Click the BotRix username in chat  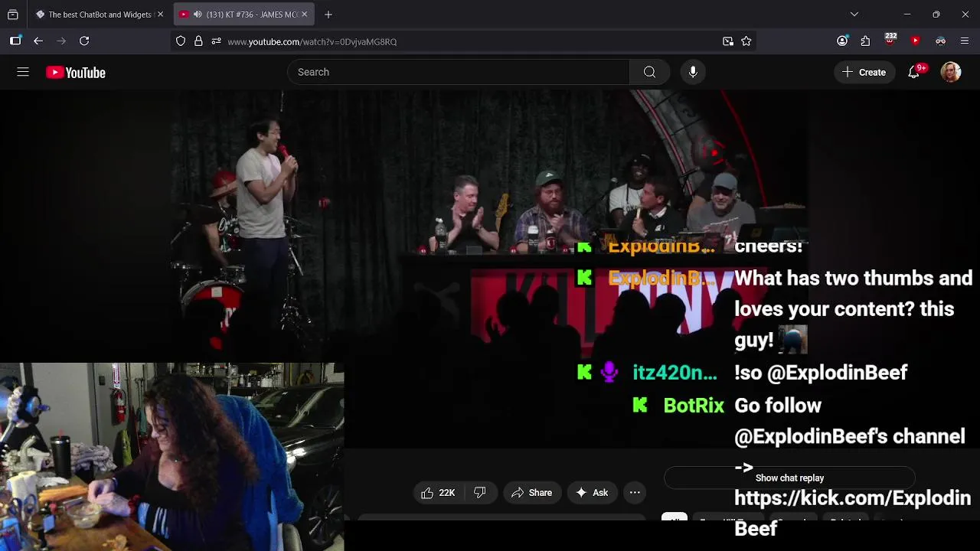694,406
